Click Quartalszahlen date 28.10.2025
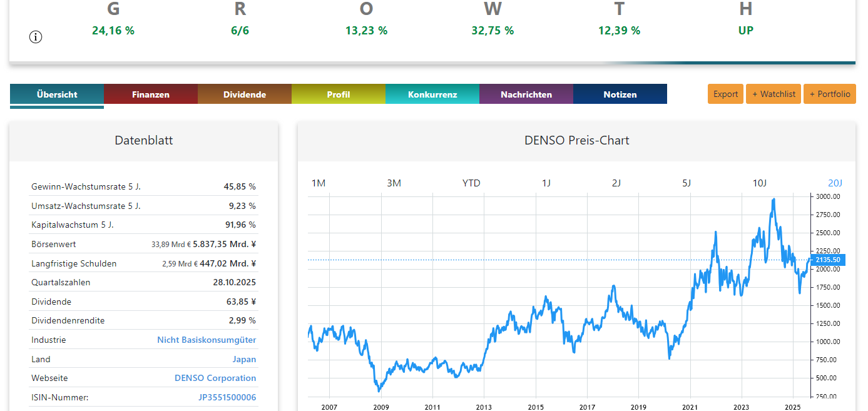The width and height of the screenshot is (868, 411). coord(235,282)
